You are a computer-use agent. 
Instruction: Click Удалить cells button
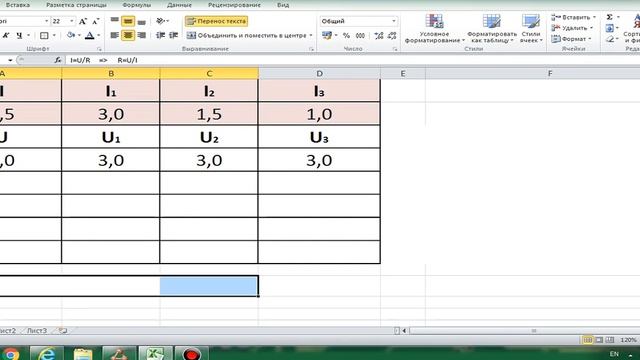tap(572, 28)
